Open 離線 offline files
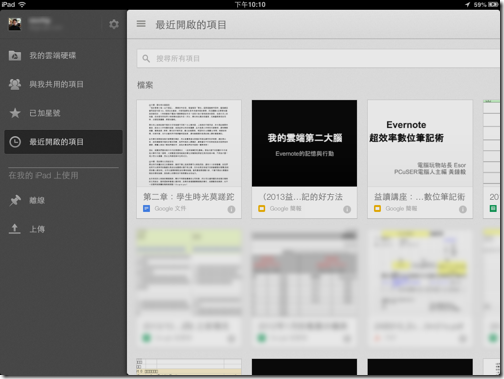 pyautogui.click(x=63, y=200)
